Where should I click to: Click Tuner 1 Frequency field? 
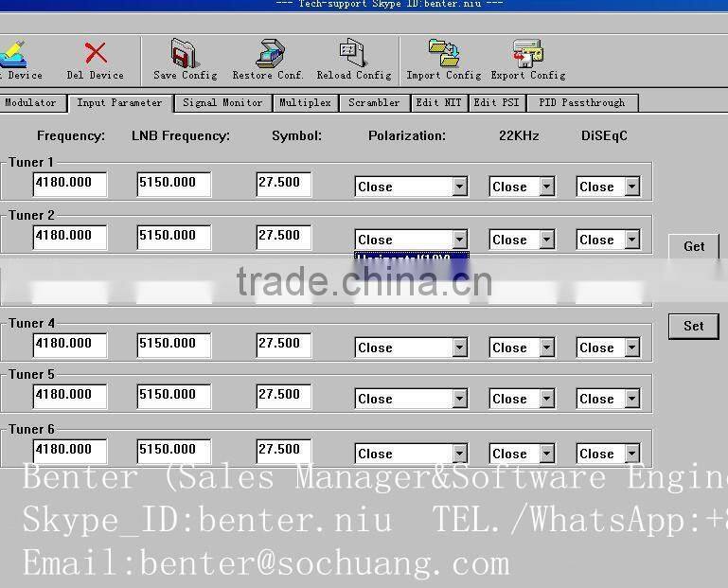pos(70,184)
